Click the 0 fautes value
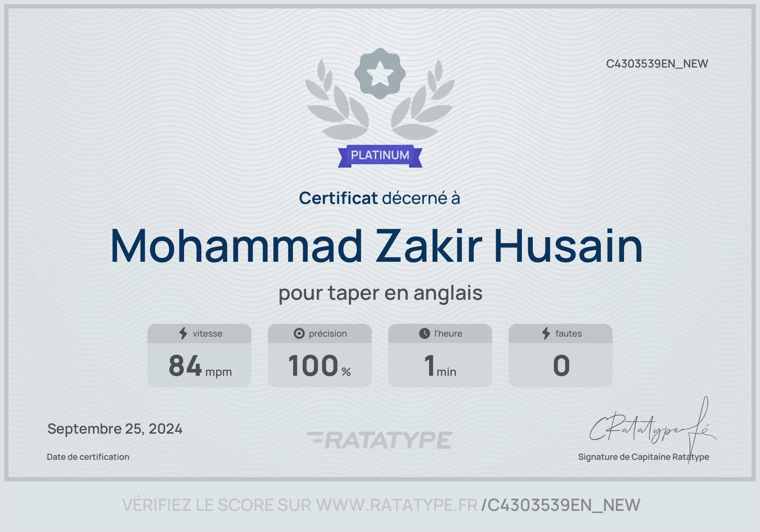 point(561,366)
